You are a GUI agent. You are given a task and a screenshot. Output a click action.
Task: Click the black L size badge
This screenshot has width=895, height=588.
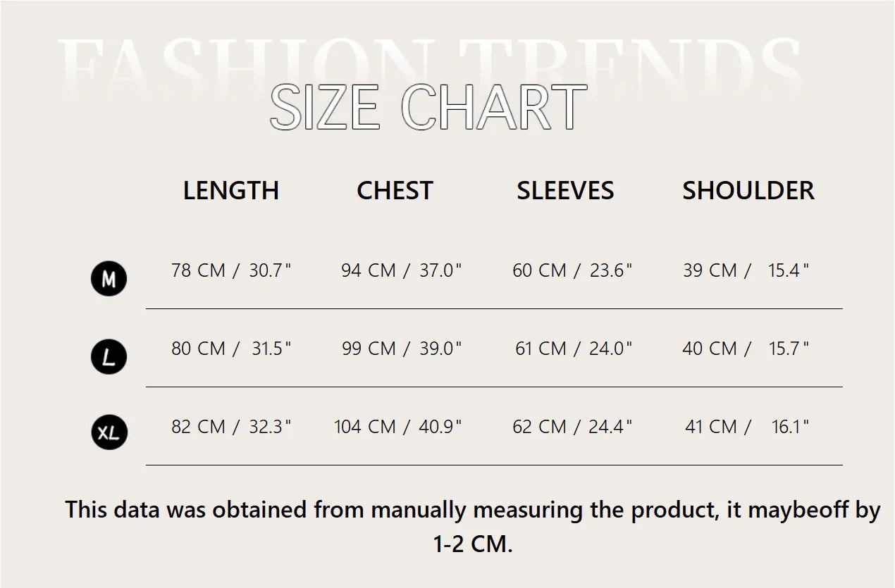coord(109,357)
